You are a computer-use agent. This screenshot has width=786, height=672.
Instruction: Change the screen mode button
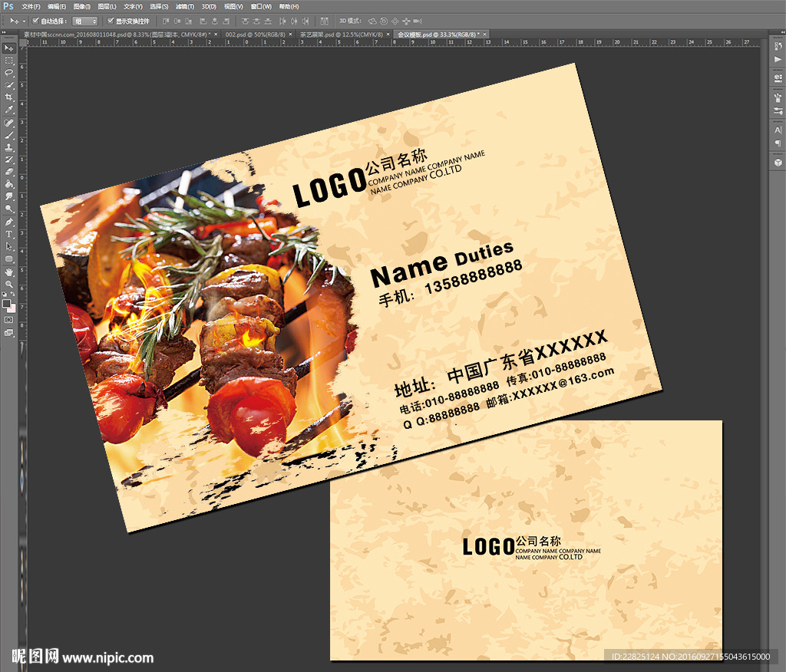click(9, 333)
